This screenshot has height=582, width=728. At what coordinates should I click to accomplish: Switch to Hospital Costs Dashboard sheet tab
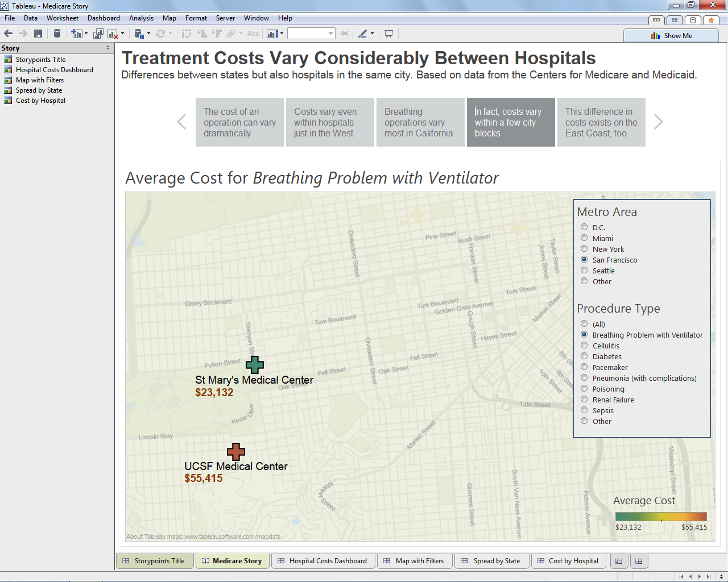(322, 561)
